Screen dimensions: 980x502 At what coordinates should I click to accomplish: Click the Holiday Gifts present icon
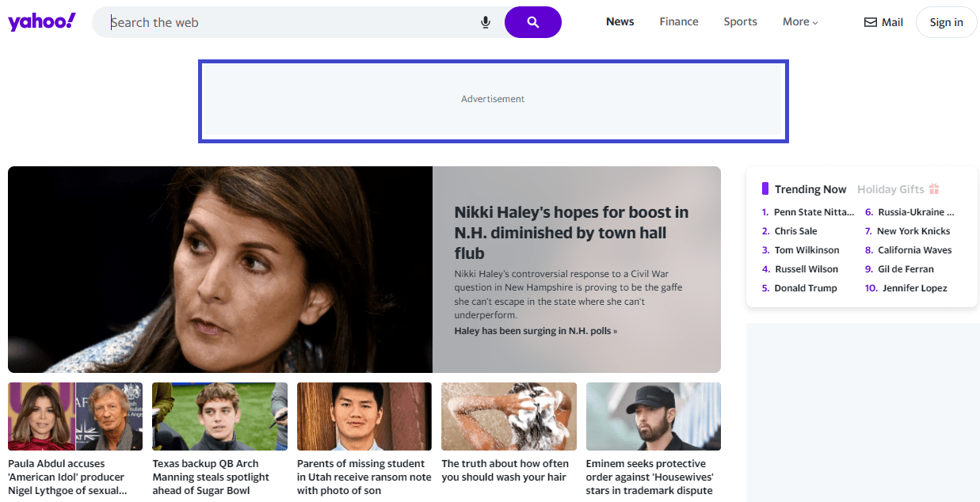(x=934, y=189)
